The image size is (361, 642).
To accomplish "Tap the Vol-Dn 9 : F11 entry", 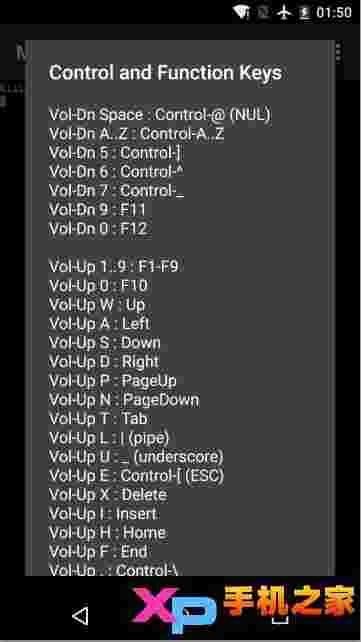I will click(97, 210).
